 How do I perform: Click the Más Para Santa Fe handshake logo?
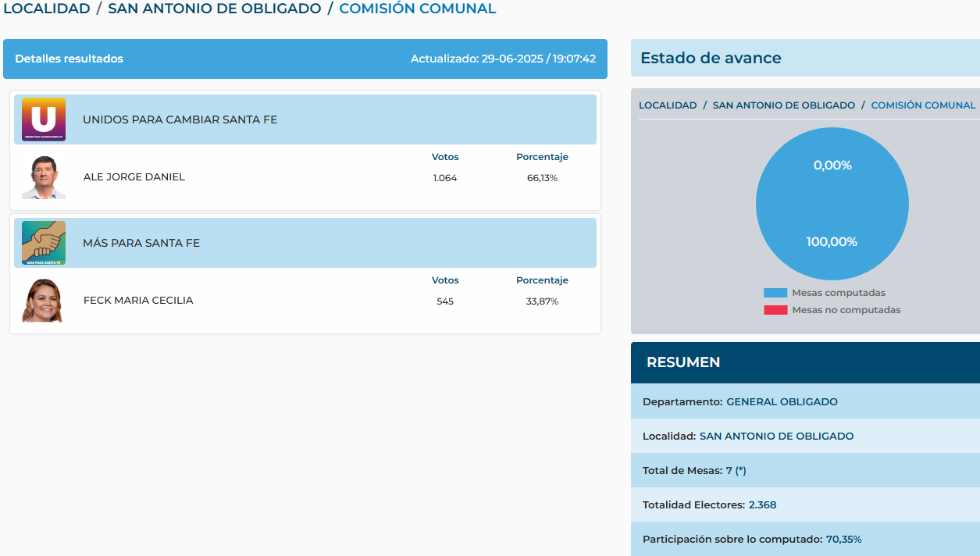(x=44, y=243)
